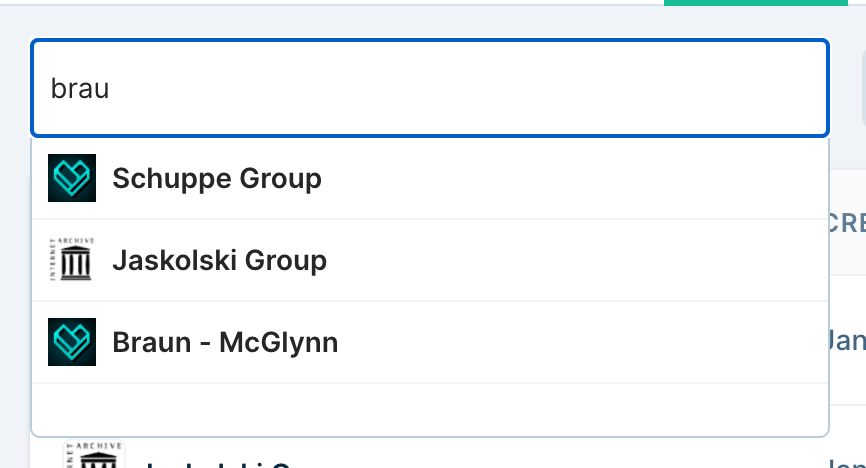Select the "Schuppe Group" suggestion
The image size is (866, 468).
[x=217, y=179]
